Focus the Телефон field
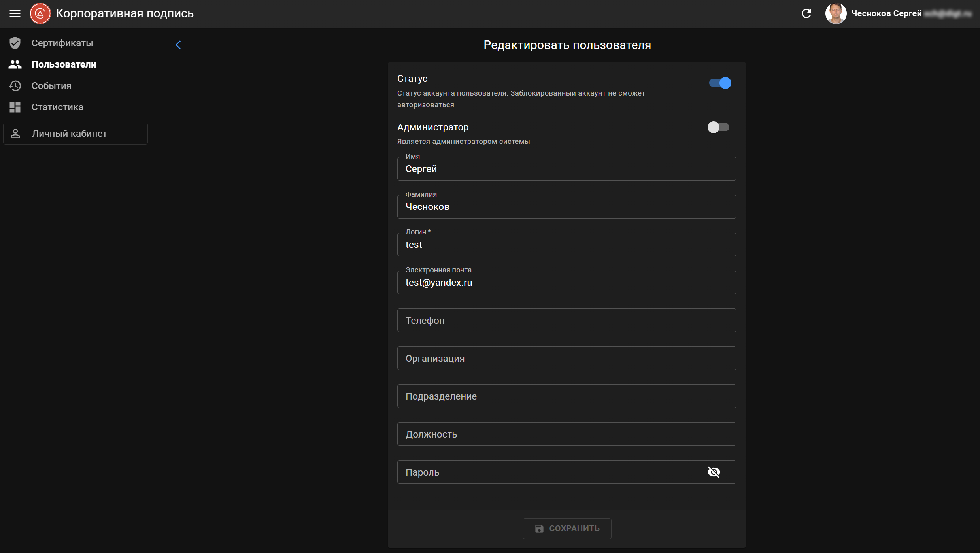 click(567, 320)
